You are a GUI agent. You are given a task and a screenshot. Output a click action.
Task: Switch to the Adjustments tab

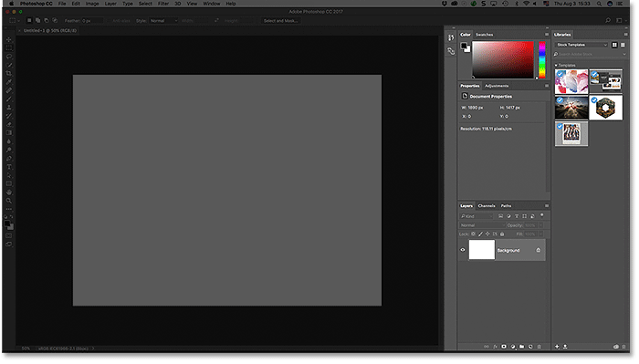(497, 86)
